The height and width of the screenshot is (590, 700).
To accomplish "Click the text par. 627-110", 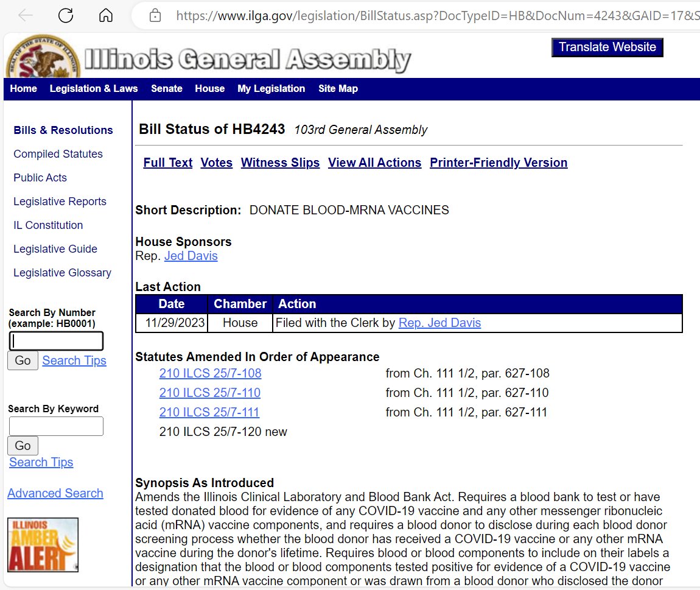I will (515, 393).
